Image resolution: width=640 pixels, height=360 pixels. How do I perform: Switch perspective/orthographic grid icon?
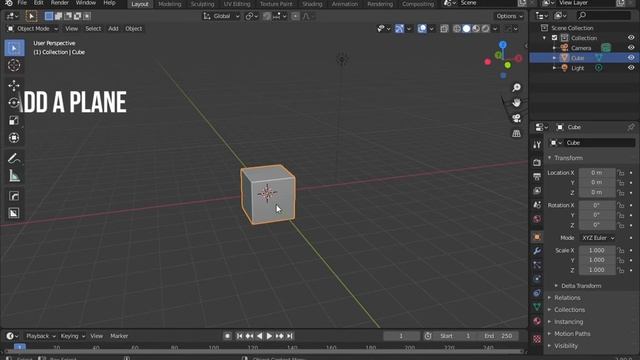516,133
